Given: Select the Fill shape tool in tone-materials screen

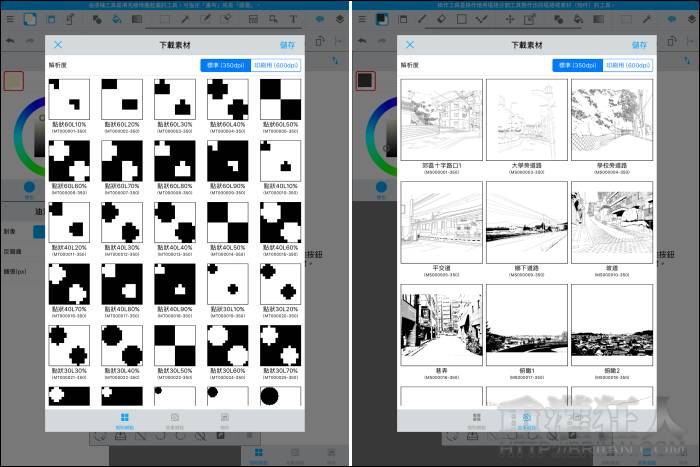Looking at the screenshot, I should pos(97,19).
